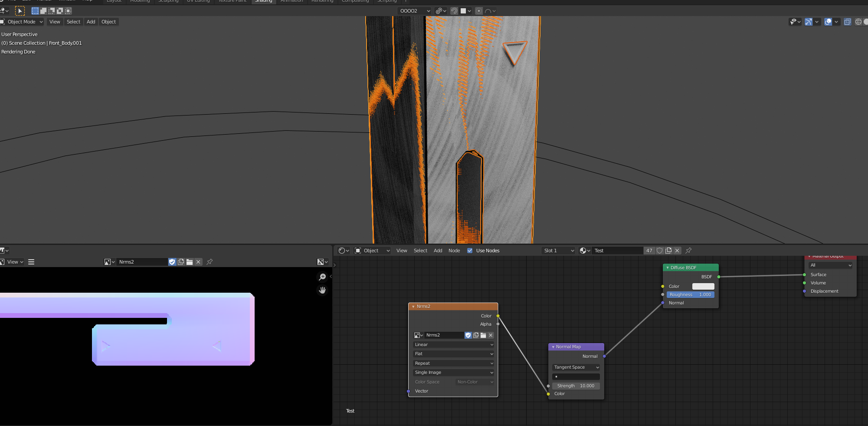Image resolution: width=868 pixels, height=426 pixels.
Task: Open the Tangent Space dropdown in Normal Map node
Action: [x=576, y=367]
